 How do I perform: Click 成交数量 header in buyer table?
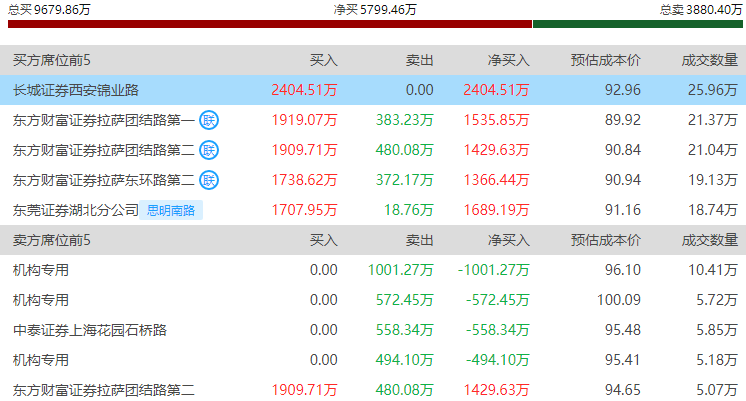click(x=709, y=60)
